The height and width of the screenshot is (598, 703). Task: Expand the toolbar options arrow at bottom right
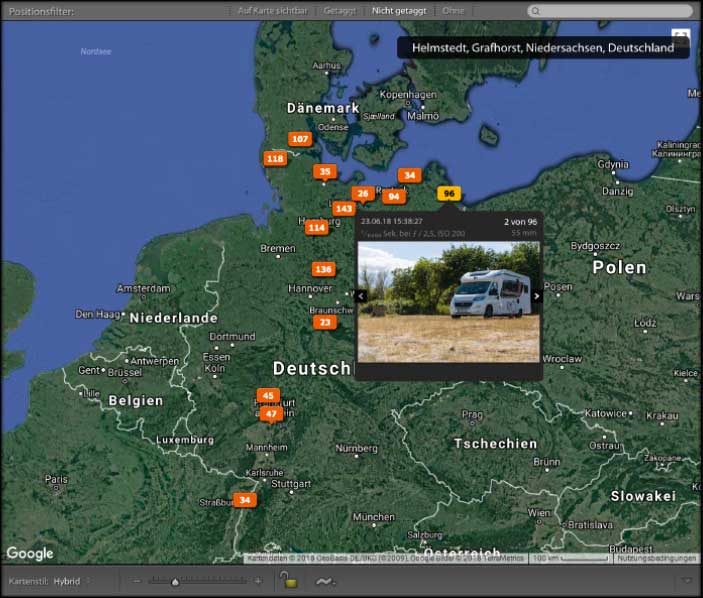(x=686, y=581)
